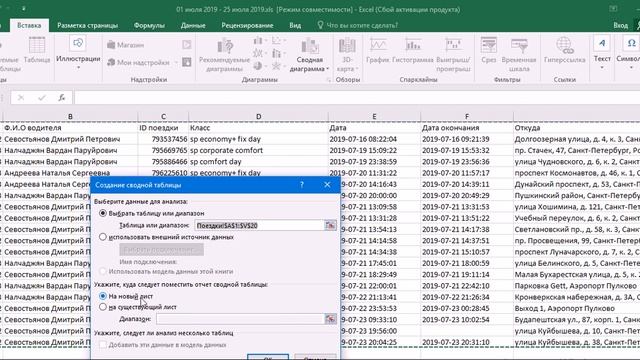The width and height of the screenshot is (640, 360).
Task: Click the cancel X in formula bar
Action: (x=21, y=98)
